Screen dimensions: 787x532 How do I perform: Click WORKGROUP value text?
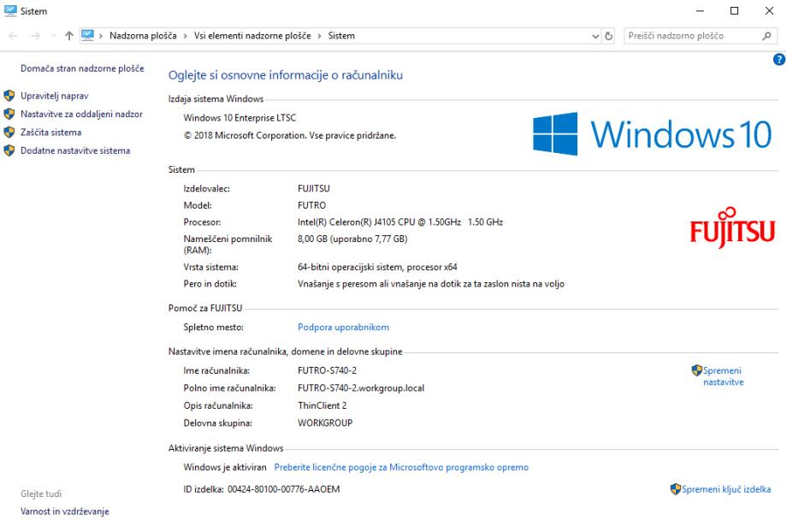coord(325,423)
